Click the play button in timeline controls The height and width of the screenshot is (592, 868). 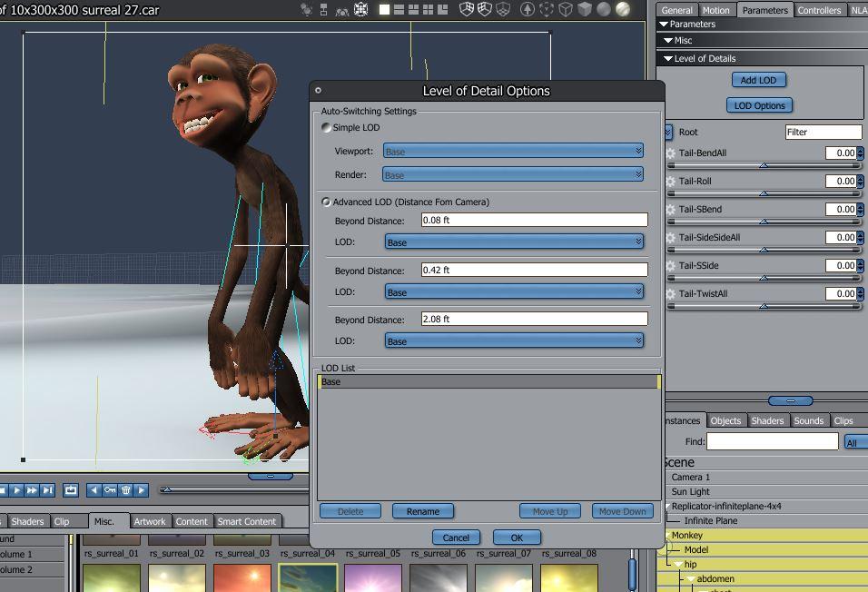(x=16, y=490)
